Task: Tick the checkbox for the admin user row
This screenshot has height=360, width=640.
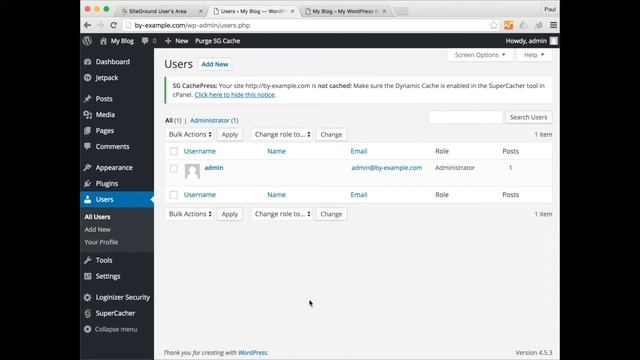Action: (173, 169)
